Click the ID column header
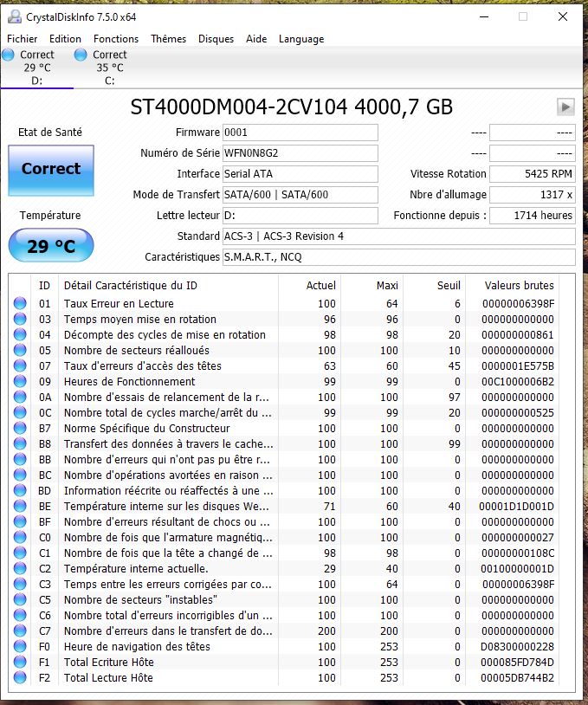Image resolution: width=588 pixels, height=705 pixels. [x=44, y=286]
